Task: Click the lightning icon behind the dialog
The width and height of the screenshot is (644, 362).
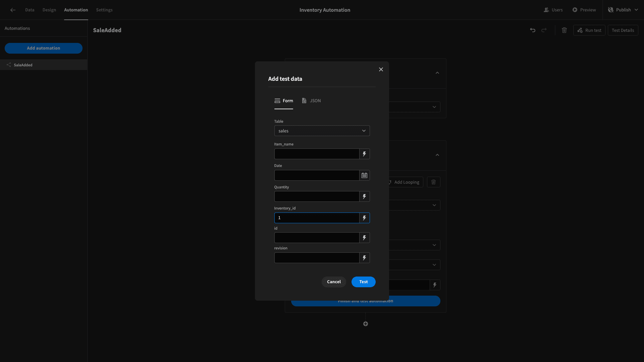Action: tap(435, 285)
